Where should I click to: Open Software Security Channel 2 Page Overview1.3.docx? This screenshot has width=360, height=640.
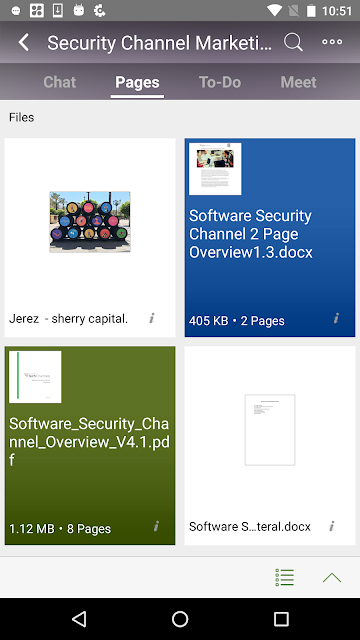point(270,238)
